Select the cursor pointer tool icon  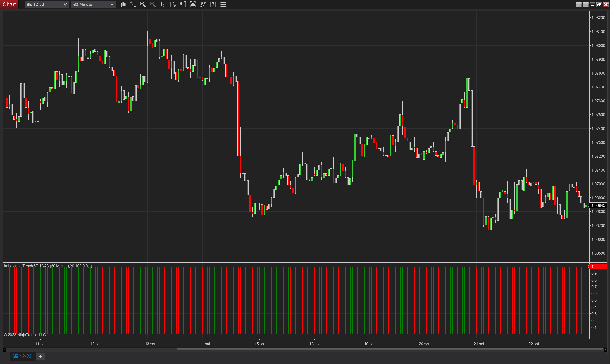[163, 5]
